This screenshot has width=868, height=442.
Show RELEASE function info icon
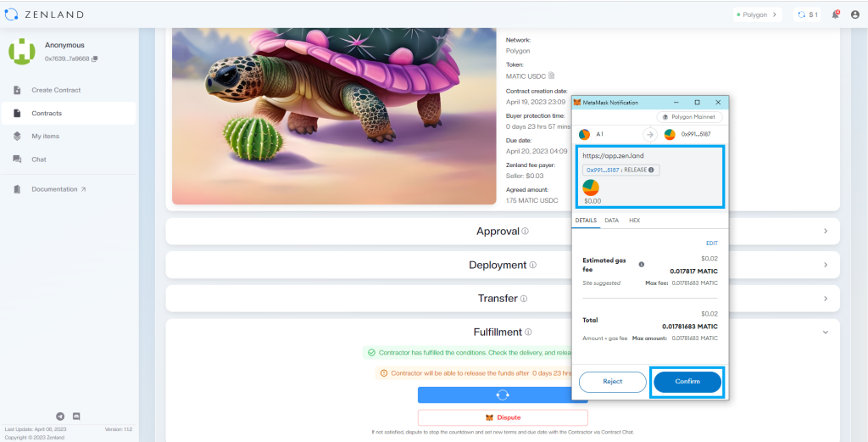tap(651, 170)
